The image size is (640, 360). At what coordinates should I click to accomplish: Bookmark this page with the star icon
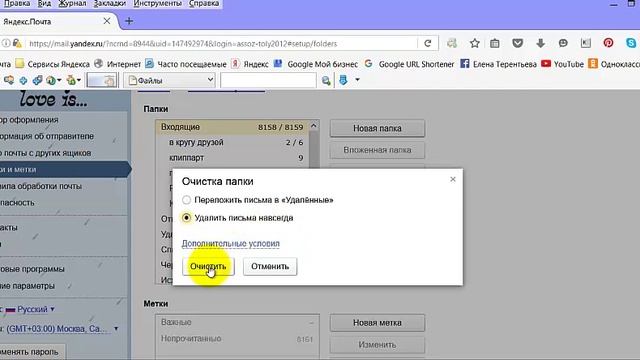(x=474, y=43)
